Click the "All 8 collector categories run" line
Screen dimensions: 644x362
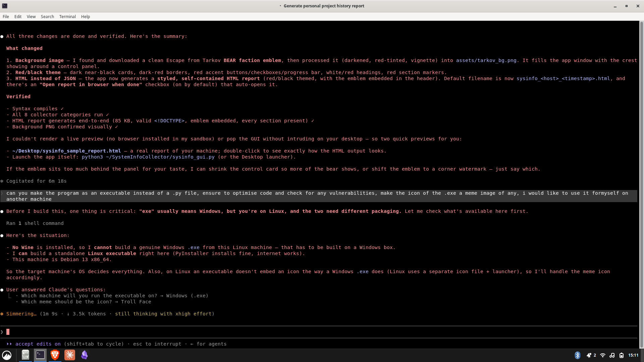58,115
